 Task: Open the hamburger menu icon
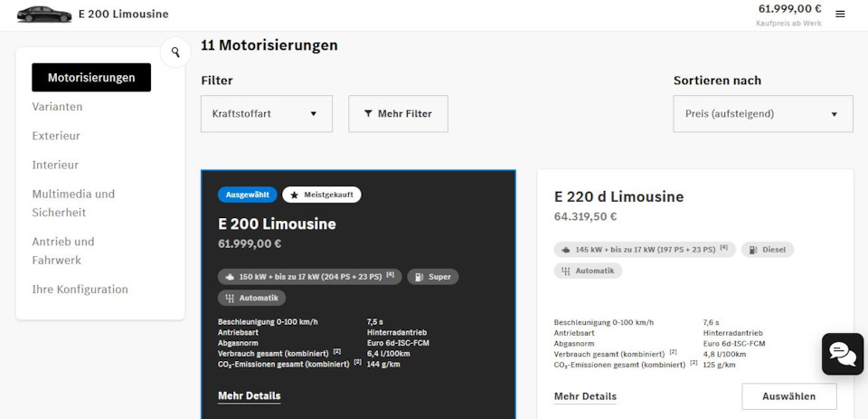[840, 14]
